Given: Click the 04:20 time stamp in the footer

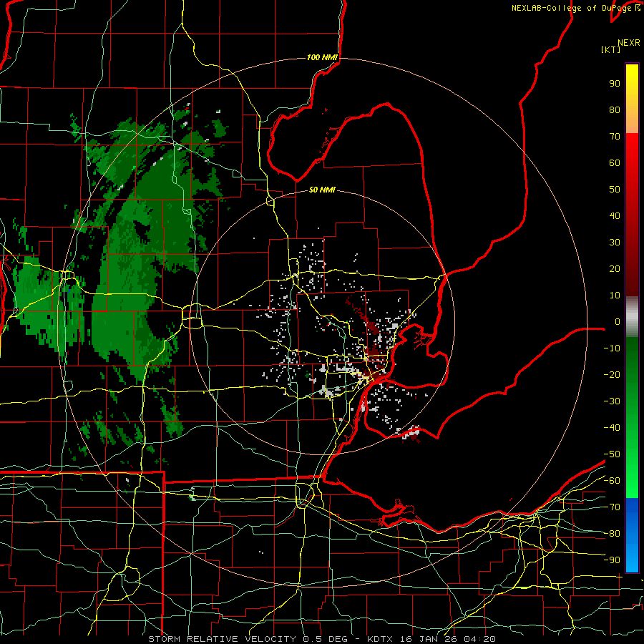Looking at the screenshot, I should [479, 639].
